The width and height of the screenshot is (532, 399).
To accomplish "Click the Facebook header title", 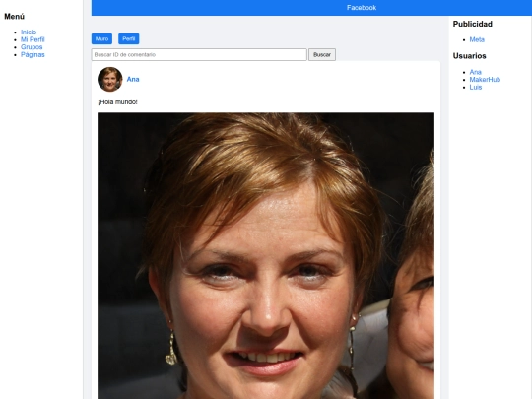I will tap(362, 8).
